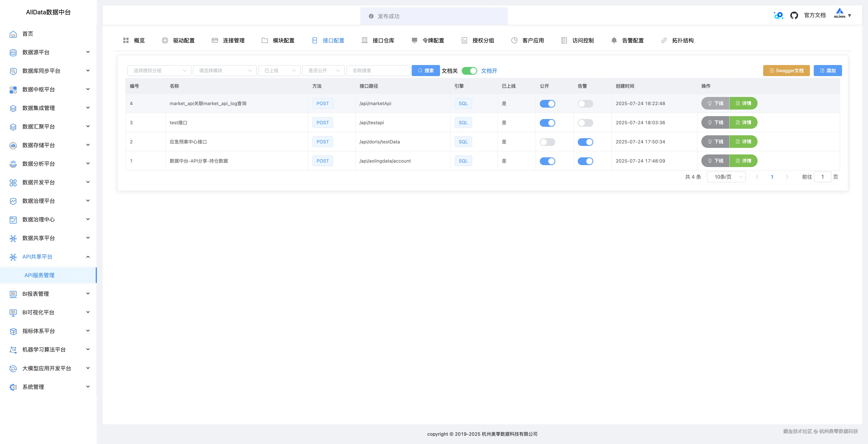Click the 数据存储平台 sidebar icon

point(13,145)
